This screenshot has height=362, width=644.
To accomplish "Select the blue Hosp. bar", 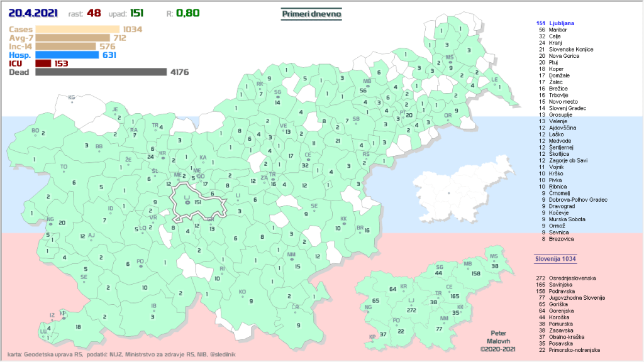I will [x=67, y=55].
